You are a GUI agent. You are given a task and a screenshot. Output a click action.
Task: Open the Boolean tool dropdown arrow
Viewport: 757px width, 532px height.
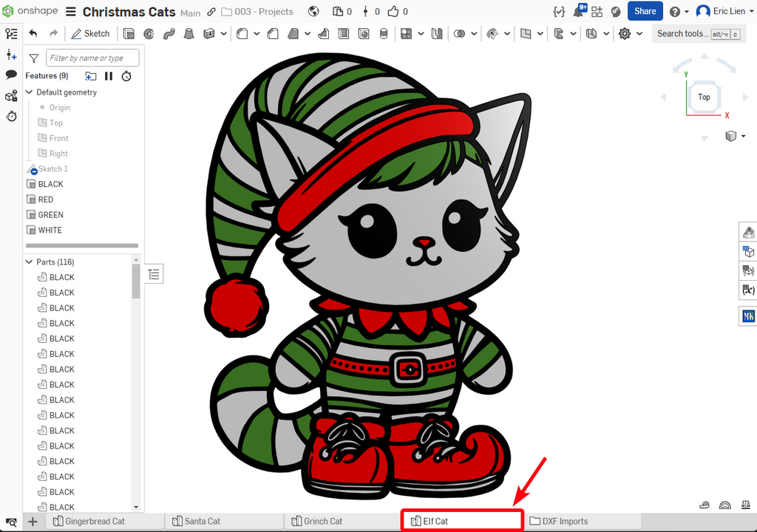(x=474, y=34)
